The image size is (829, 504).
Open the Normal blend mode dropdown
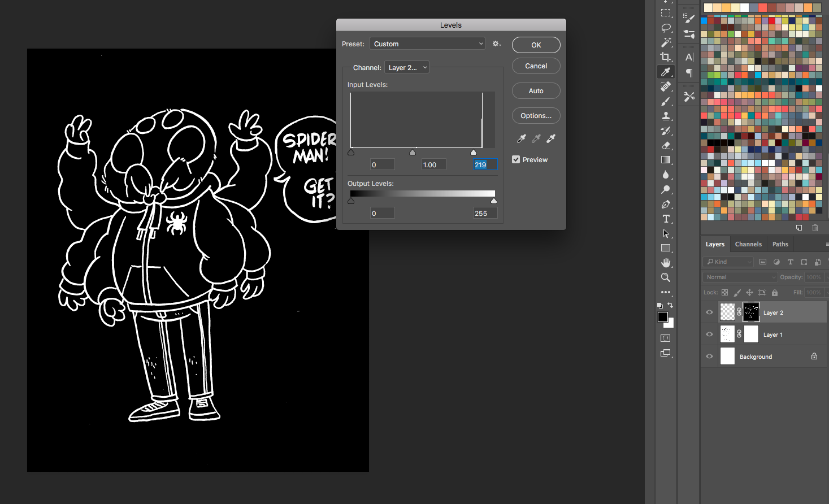740,277
